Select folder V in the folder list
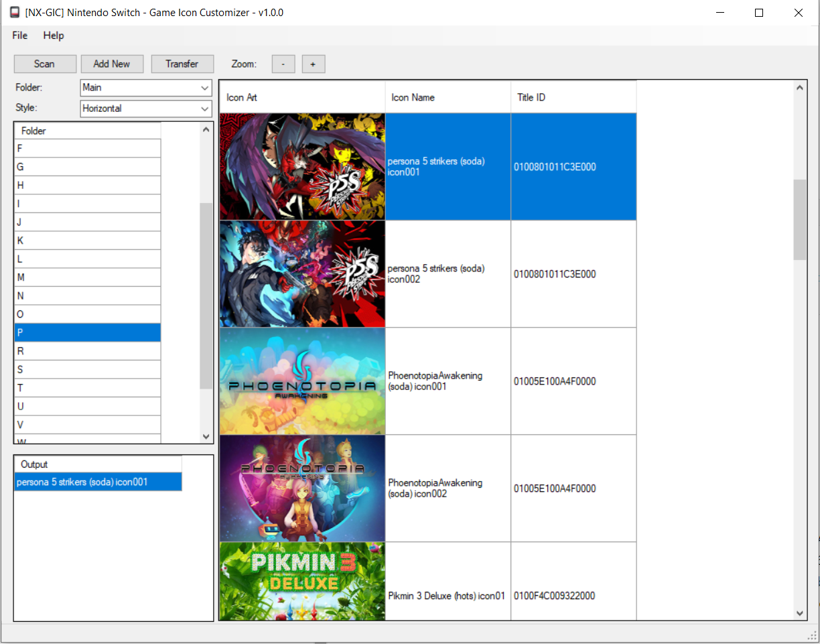 point(88,425)
